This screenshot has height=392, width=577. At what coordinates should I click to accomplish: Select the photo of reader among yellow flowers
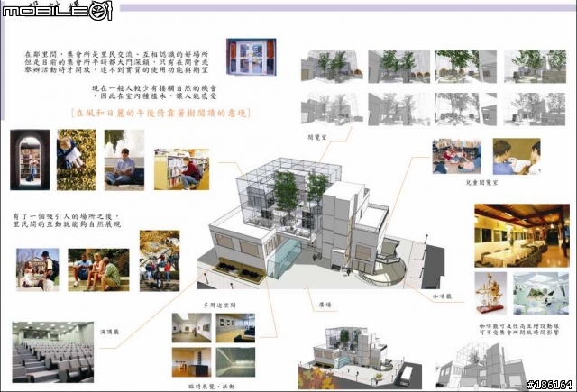76,160
